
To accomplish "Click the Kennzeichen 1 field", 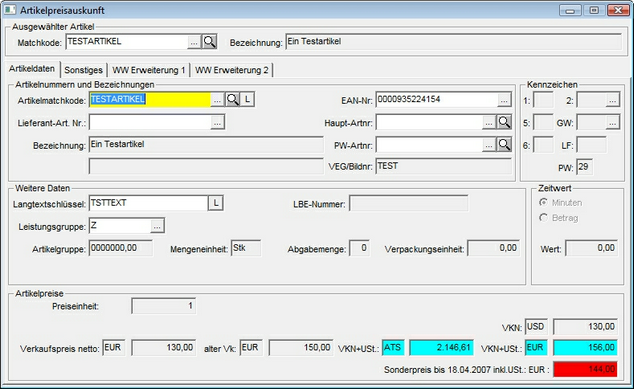I will [543, 100].
